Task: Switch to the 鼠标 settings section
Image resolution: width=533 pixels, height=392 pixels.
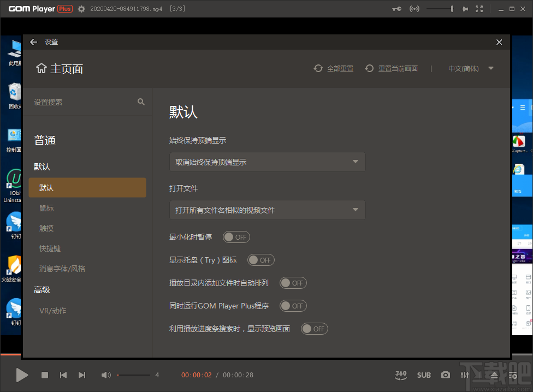Action: pos(46,208)
